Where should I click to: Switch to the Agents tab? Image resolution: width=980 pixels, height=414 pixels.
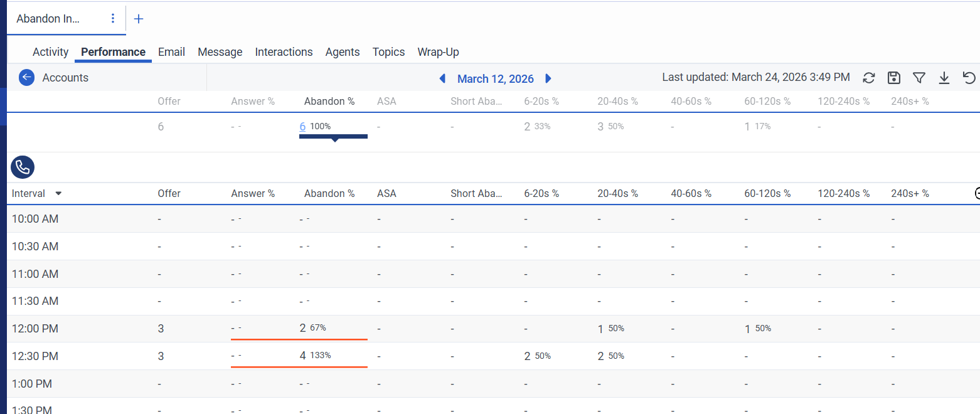343,52
